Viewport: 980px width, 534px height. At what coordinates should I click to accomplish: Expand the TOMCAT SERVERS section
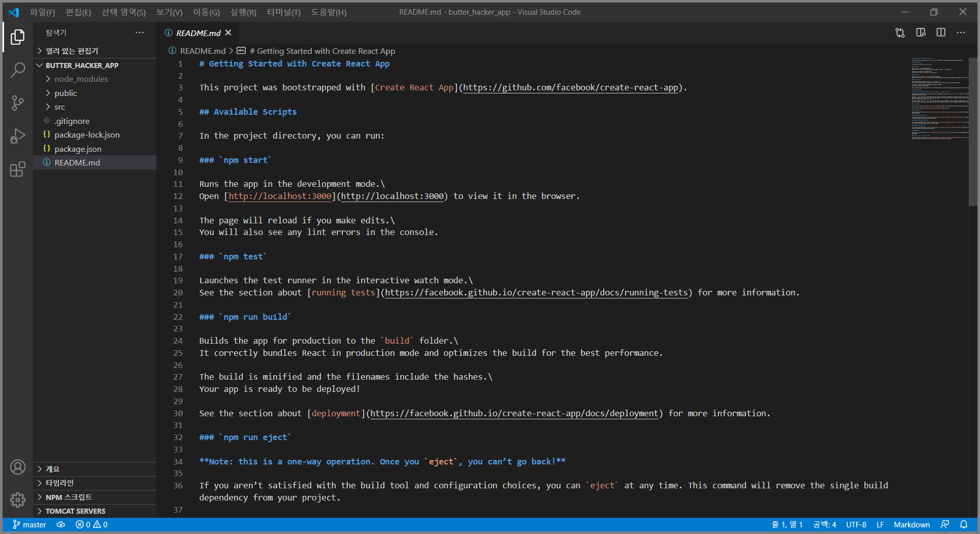tap(95, 511)
